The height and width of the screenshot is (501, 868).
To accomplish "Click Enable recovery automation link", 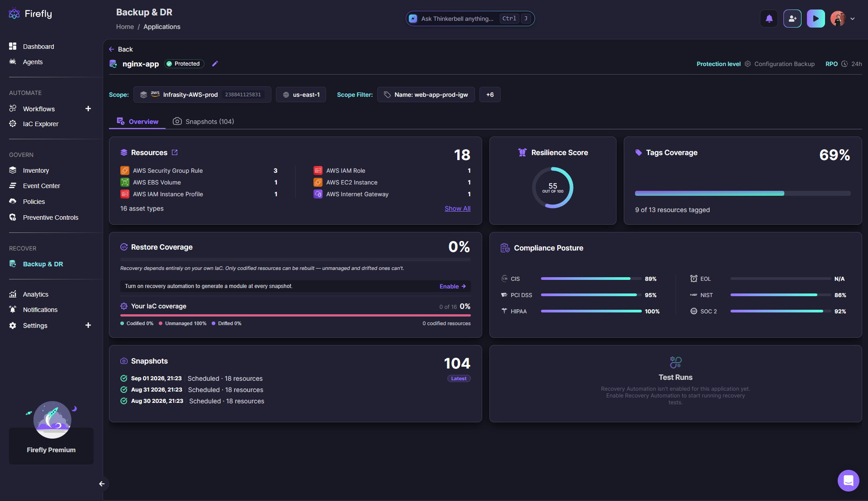I will point(452,286).
